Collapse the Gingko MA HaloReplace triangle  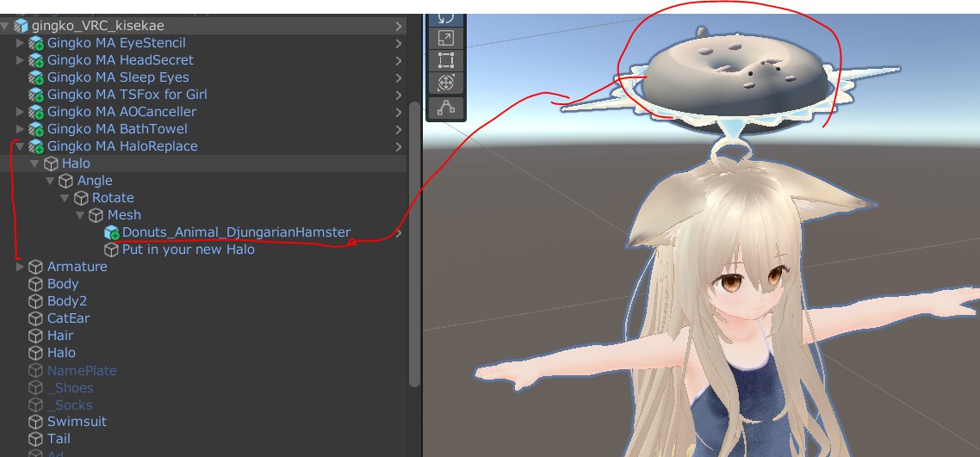click(20, 146)
